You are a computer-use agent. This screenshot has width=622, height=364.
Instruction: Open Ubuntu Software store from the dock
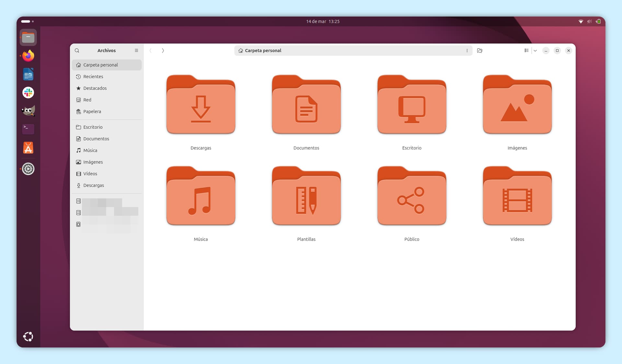pyautogui.click(x=28, y=148)
